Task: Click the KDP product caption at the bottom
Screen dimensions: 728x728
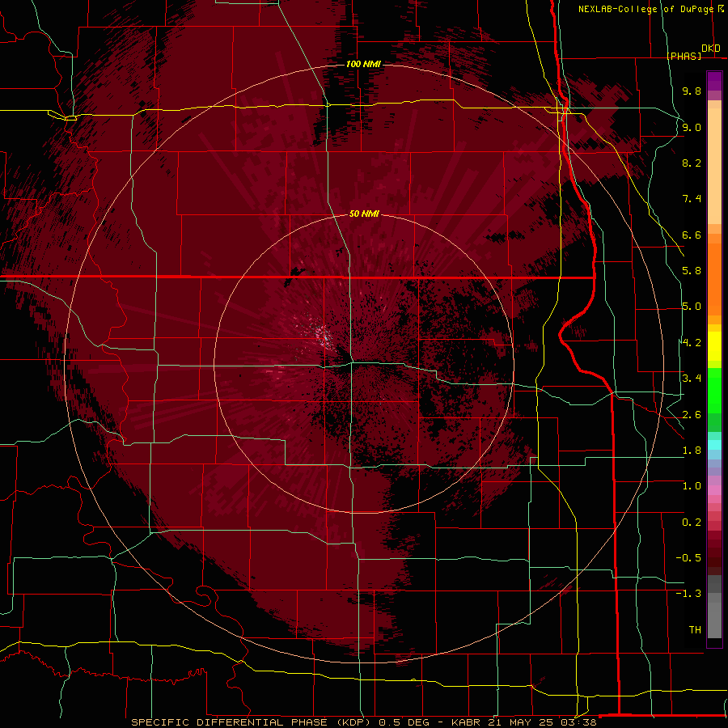Action: tap(363, 722)
